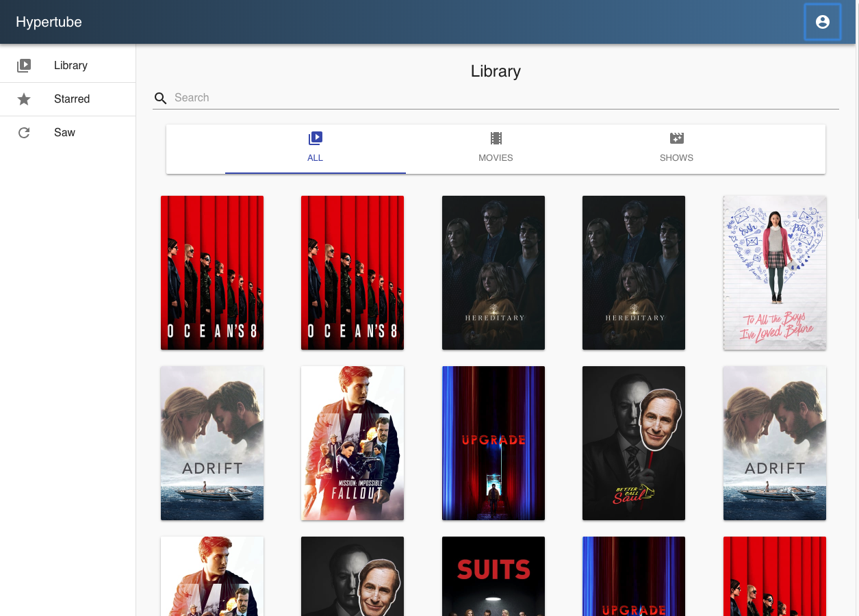
Task: Open the full Better Call Saul poster
Action: click(634, 443)
